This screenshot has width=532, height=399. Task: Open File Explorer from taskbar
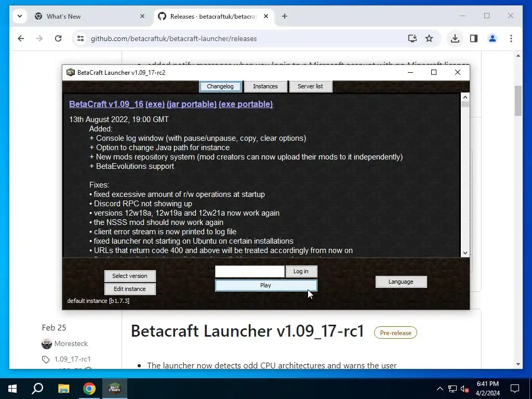tap(63, 389)
